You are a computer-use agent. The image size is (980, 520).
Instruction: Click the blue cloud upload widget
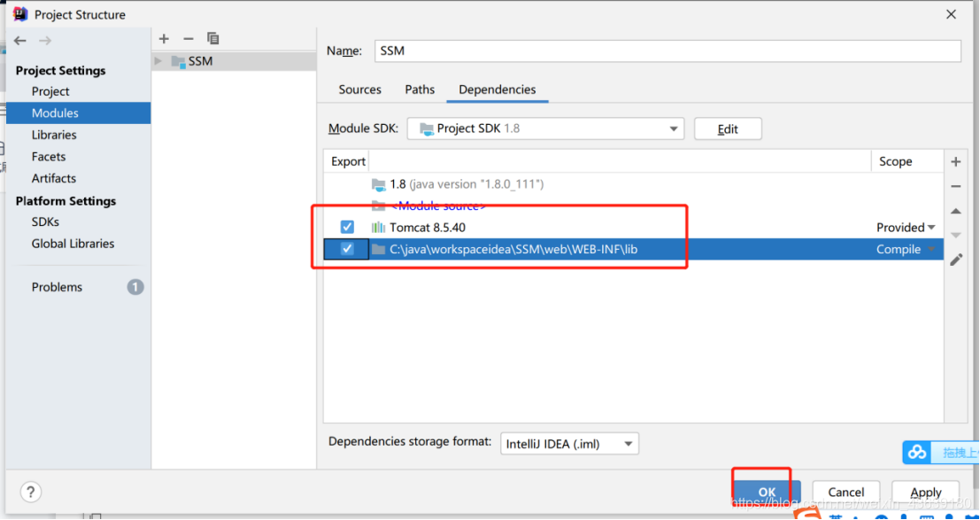[941, 452]
